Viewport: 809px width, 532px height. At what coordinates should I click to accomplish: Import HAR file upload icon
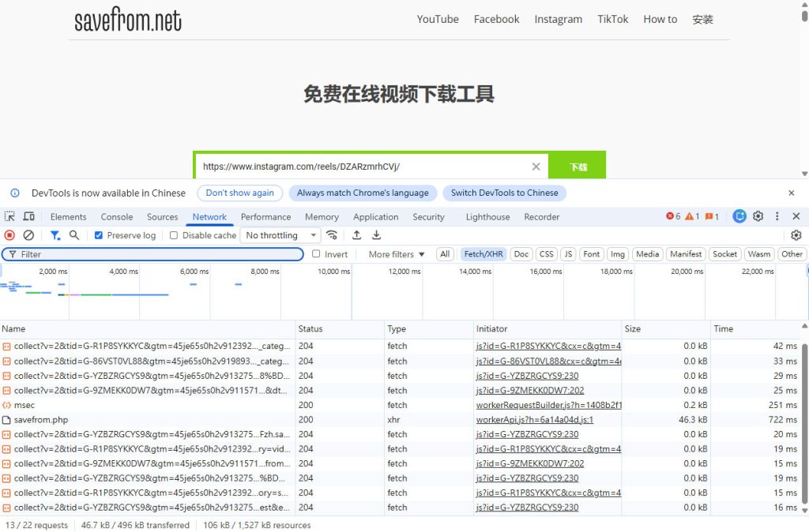click(356, 235)
